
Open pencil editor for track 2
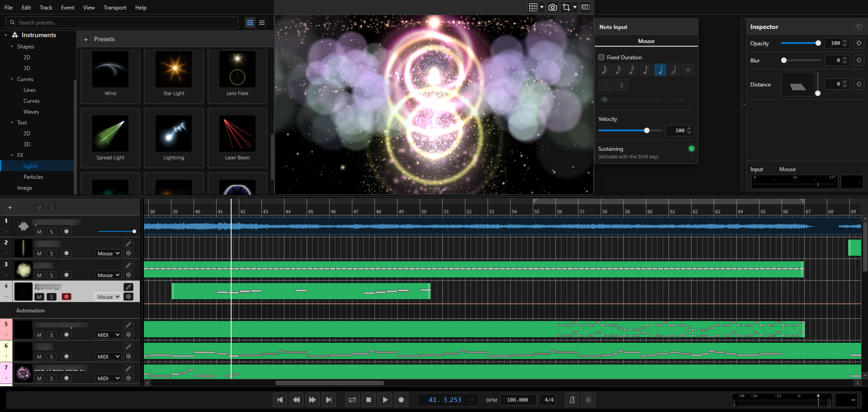point(128,244)
